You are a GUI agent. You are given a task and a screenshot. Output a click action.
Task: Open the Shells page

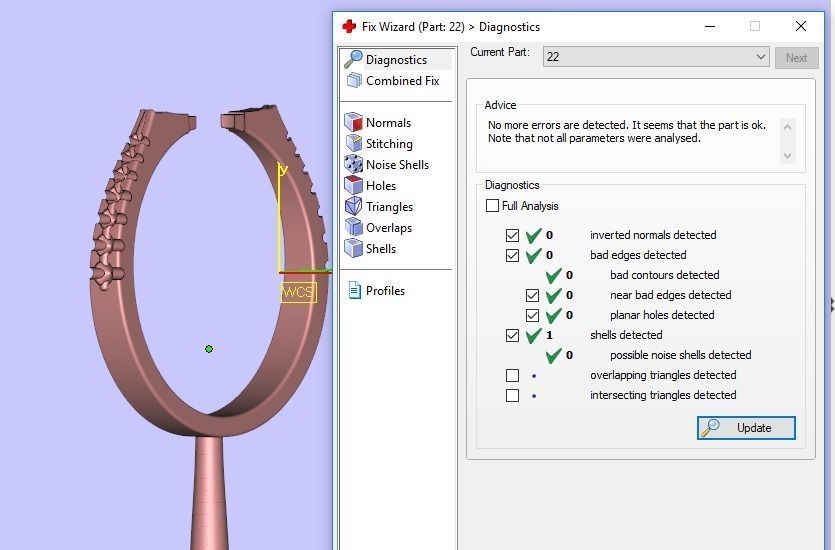[x=381, y=249]
